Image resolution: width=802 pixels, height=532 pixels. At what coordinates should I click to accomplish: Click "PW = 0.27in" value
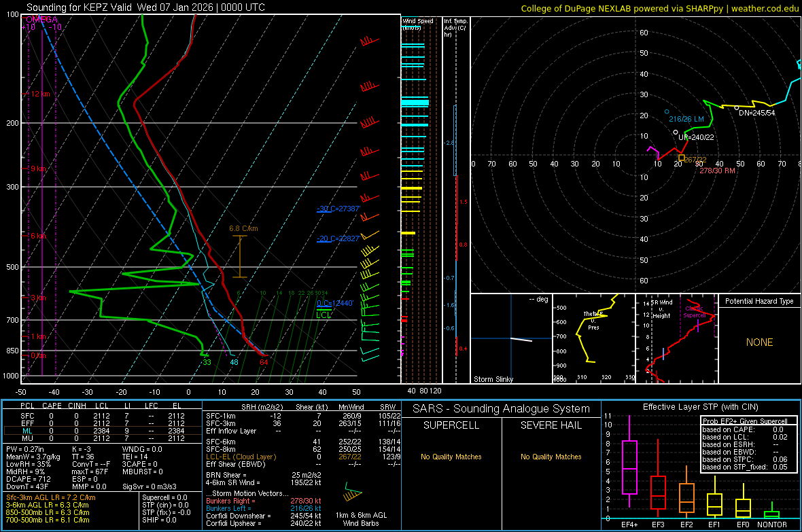25,449
